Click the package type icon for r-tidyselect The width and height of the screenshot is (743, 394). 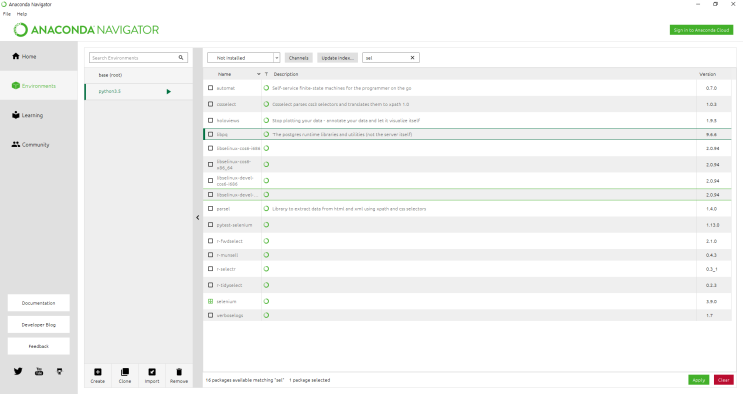coord(266,285)
